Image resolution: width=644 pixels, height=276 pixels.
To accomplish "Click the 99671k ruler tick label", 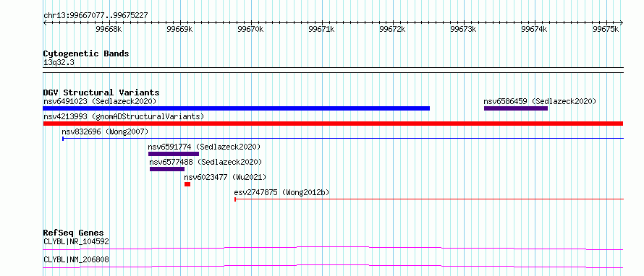I will tap(321, 29).
